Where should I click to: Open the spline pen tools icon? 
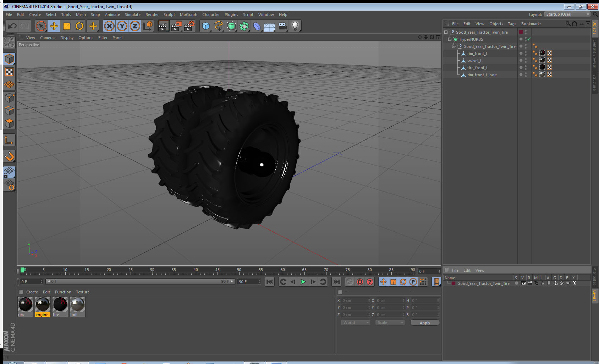219,26
